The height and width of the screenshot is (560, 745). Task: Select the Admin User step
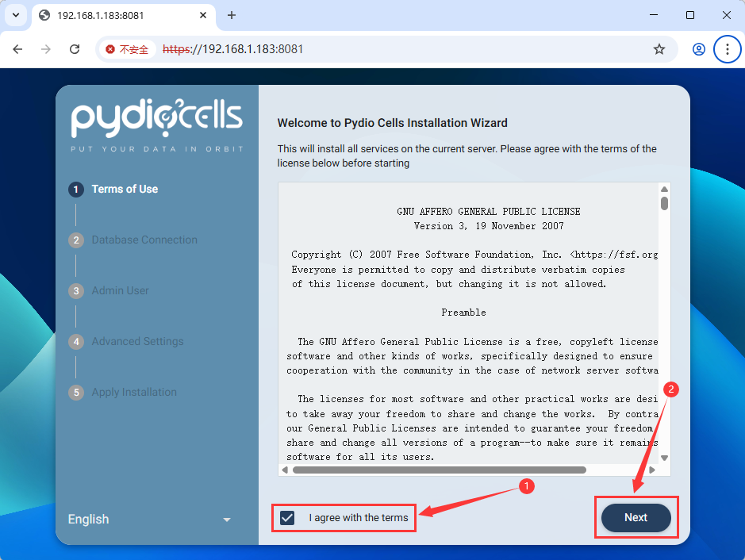point(120,290)
